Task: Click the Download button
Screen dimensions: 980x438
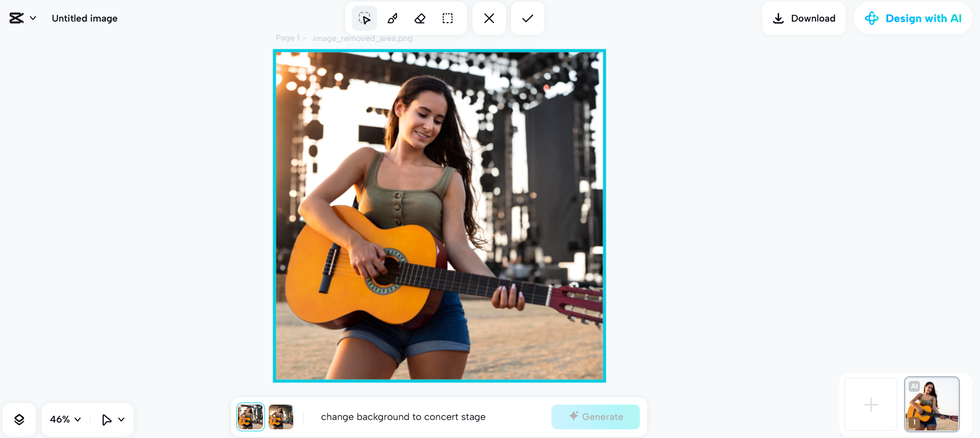Action: tap(804, 19)
